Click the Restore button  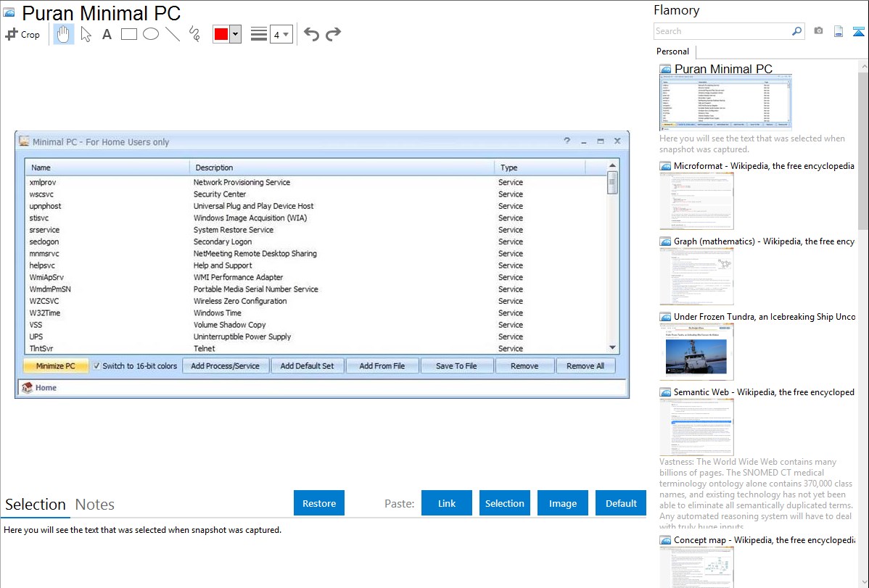tap(319, 503)
